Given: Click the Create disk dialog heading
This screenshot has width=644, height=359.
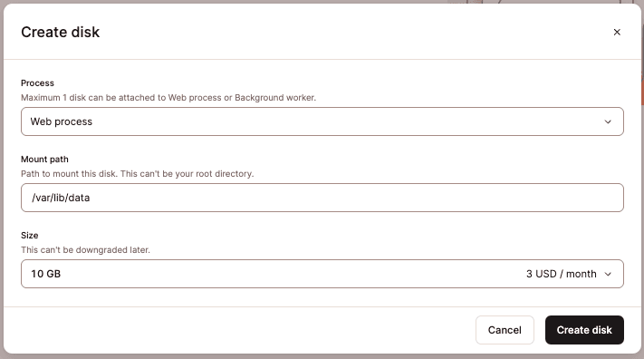Looking at the screenshot, I should pyautogui.click(x=61, y=32).
